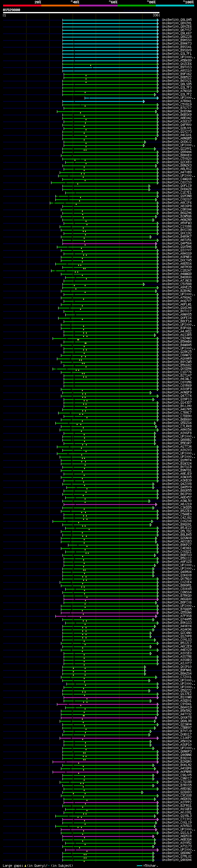Click the arrowhead ending the B4R9K7 alignment
197x868 pixels.
pyautogui.click(x=151, y=236)
